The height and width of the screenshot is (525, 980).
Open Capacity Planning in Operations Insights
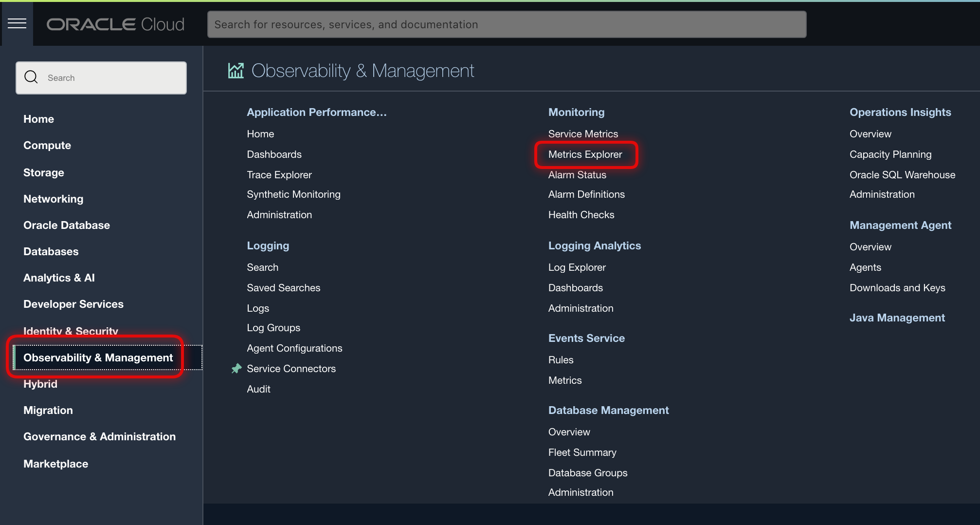[x=890, y=154]
